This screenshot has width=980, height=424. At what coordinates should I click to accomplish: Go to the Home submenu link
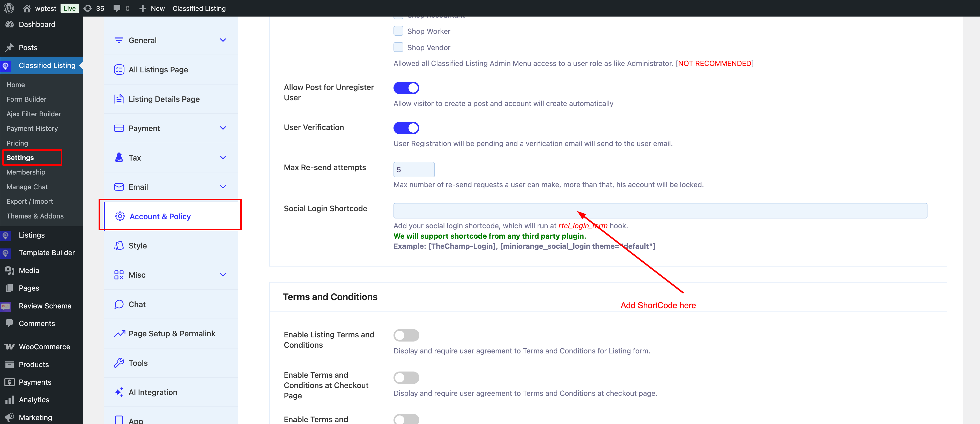pos(16,85)
